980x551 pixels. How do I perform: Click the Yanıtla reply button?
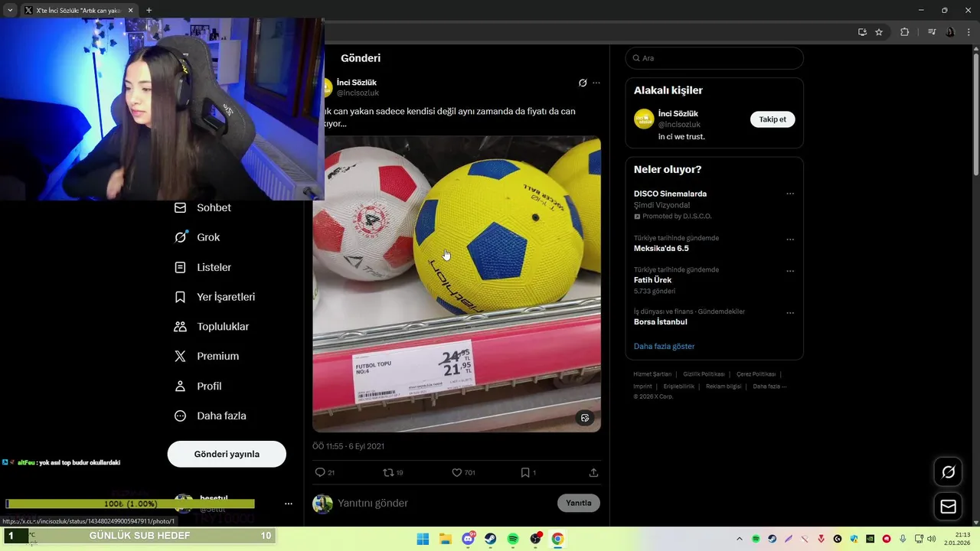(579, 503)
